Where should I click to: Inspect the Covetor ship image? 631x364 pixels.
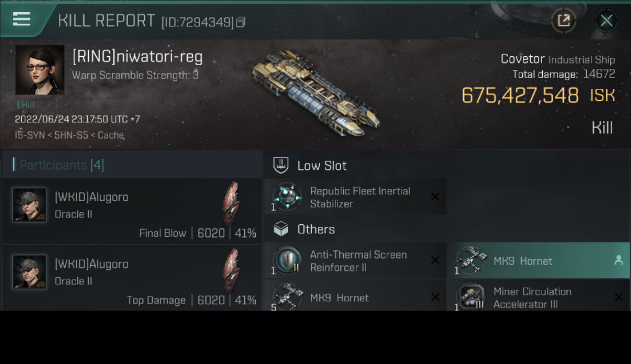tap(315, 92)
